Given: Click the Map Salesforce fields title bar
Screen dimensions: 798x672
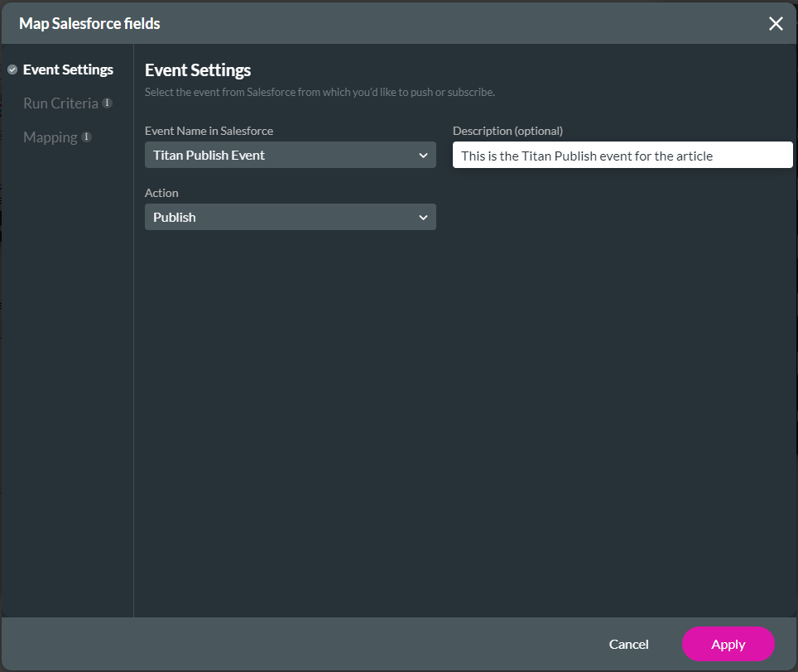Looking at the screenshot, I should (x=89, y=23).
